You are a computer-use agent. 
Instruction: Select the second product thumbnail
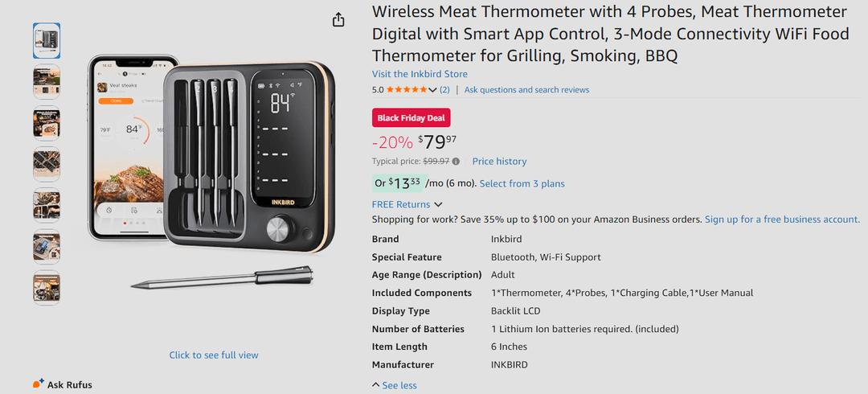pyautogui.click(x=46, y=82)
